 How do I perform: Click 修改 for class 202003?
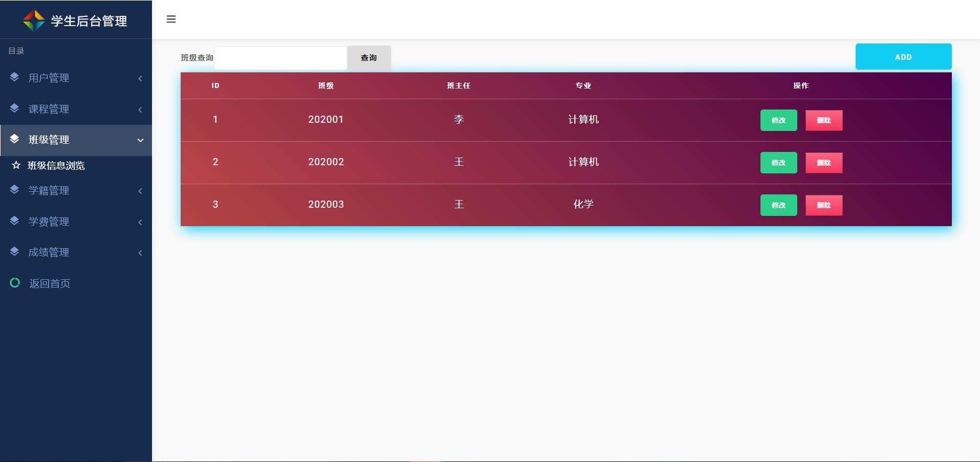tap(778, 205)
